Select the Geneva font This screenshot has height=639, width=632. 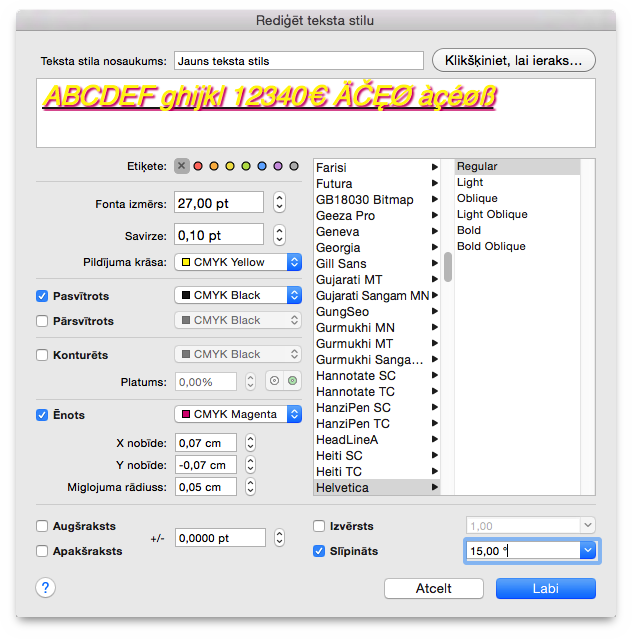pyautogui.click(x=377, y=231)
